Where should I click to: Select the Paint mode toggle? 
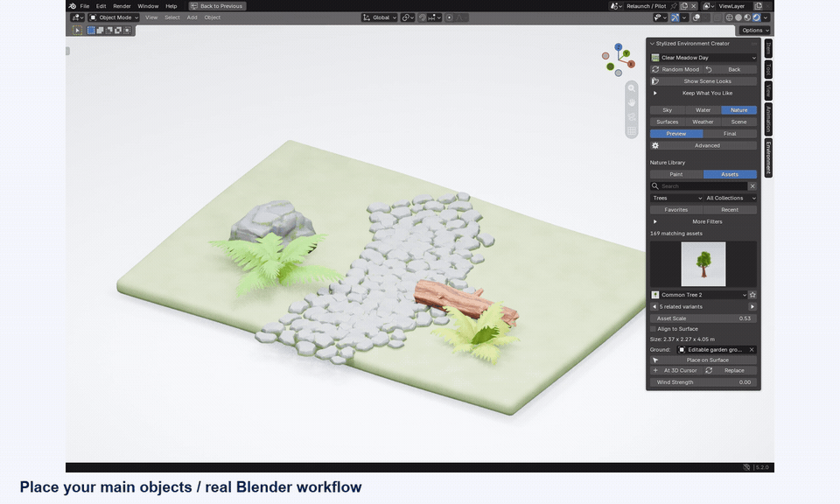676,175
